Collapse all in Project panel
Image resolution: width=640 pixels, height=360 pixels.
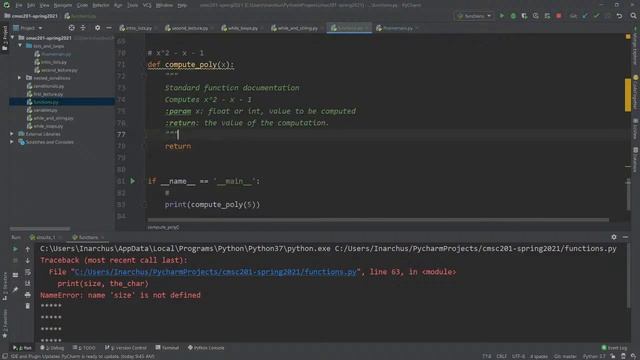[x=83, y=28]
